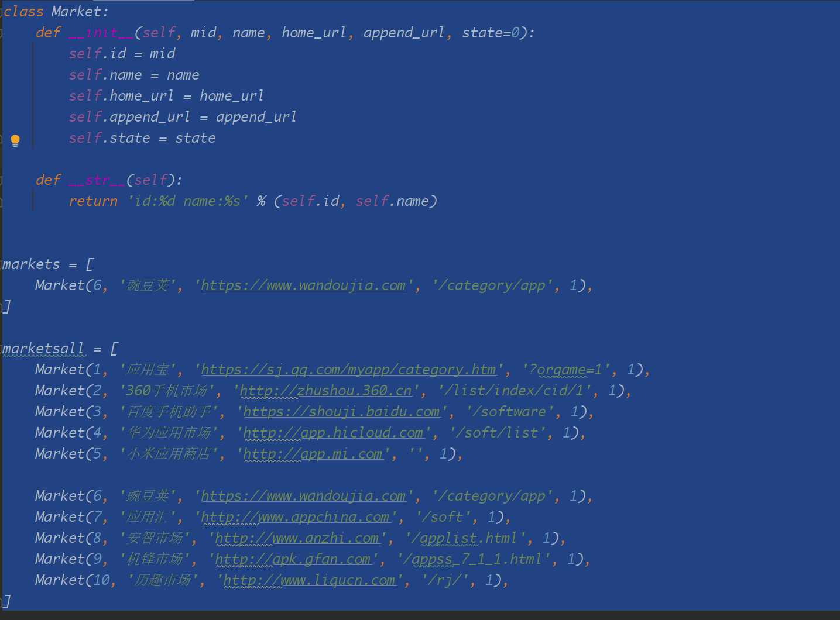
Task: Open the zhushou.360.cn URL
Action: pos(326,391)
